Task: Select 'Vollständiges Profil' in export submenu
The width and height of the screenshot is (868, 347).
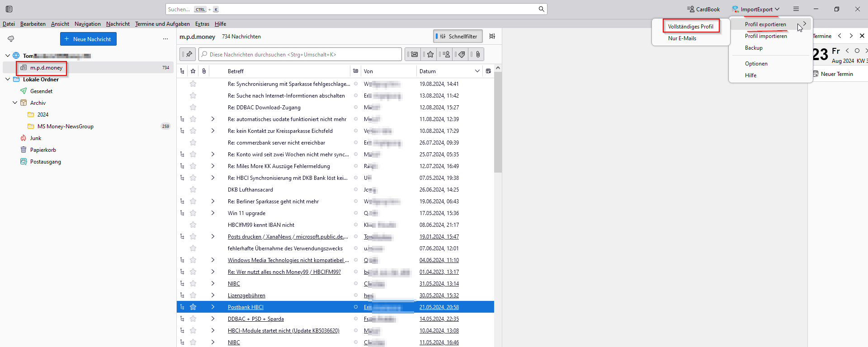Action: [x=690, y=27]
